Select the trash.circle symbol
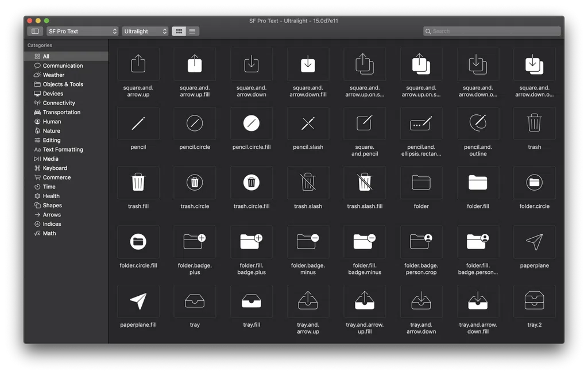The height and width of the screenshot is (375, 588). 195,183
